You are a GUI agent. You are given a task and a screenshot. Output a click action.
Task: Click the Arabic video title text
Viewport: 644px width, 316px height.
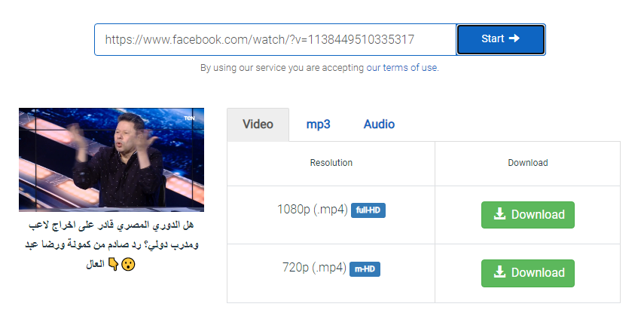coord(111,236)
